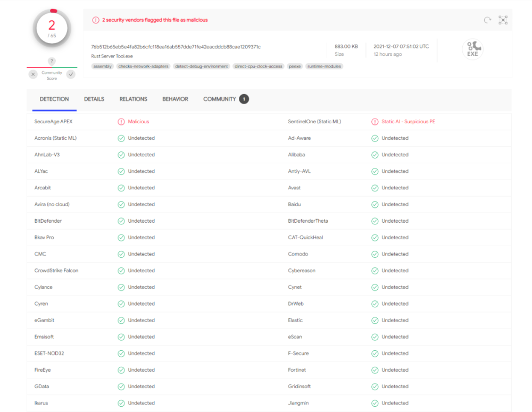Screen dimensions: 532x412
Task: Open the similar files graph icon
Action: [503, 20]
